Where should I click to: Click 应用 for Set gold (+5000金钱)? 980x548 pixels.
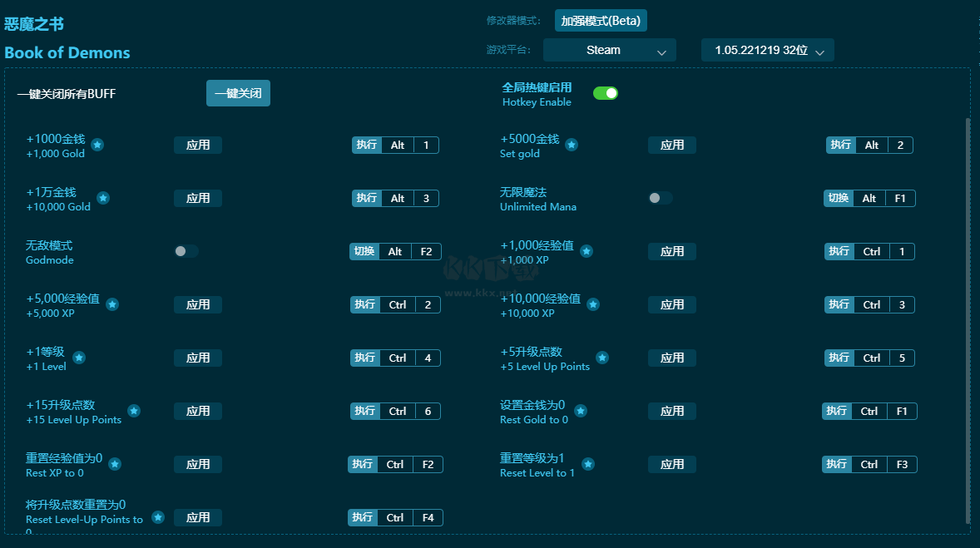672,145
